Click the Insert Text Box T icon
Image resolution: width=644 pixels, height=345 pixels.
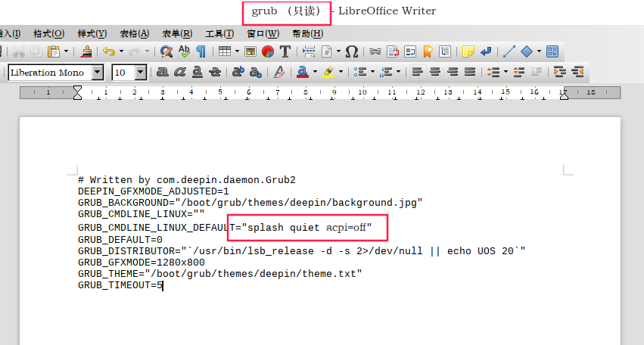coord(285,51)
